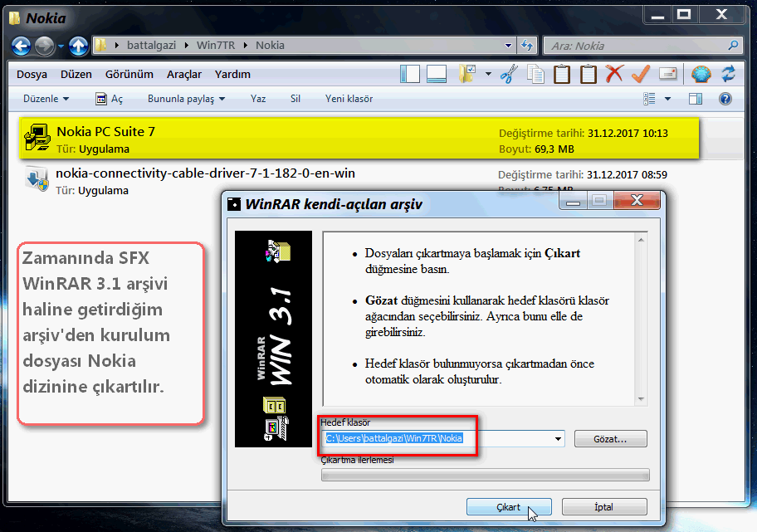Open the folder options toolbar dropdown arrow
This screenshot has height=532, width=757.
tap(489, 75)
